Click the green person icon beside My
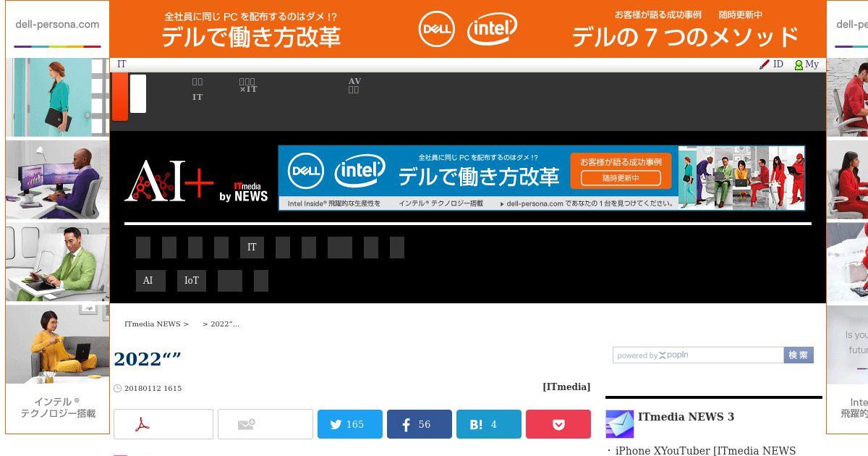Screen dimensions: 868x456 point(799,65)
